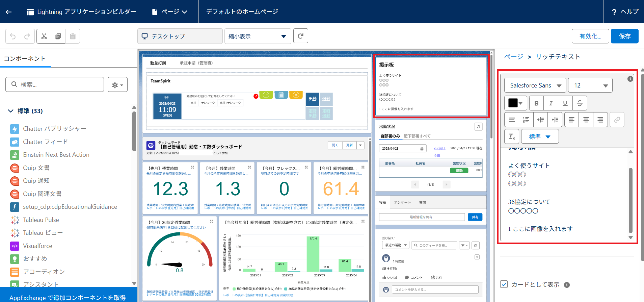Click the back arrow in the header

(x=9, y=12)
